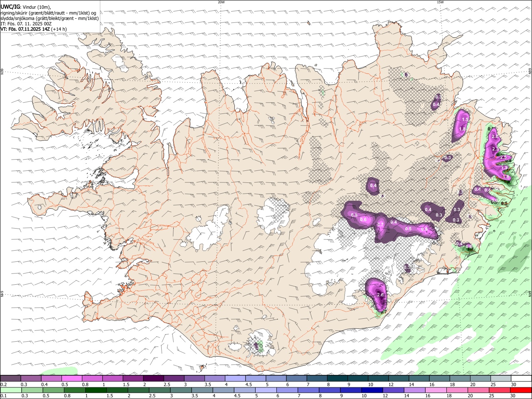Pick the top legend swatch labeled 20
The width and height of the screenshot is (532, 399).
click(x=480, y=379)
